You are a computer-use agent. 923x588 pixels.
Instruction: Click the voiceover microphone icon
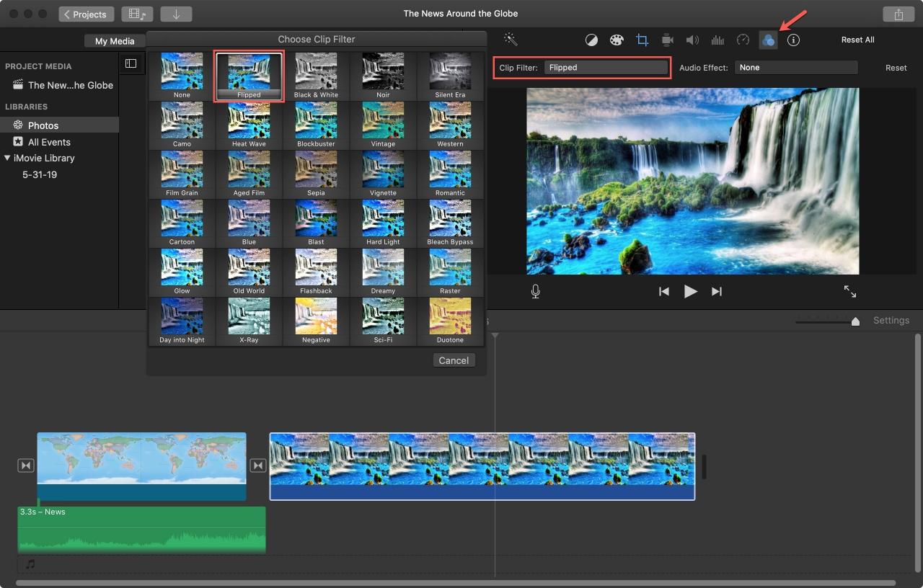[x=536, y=291]
